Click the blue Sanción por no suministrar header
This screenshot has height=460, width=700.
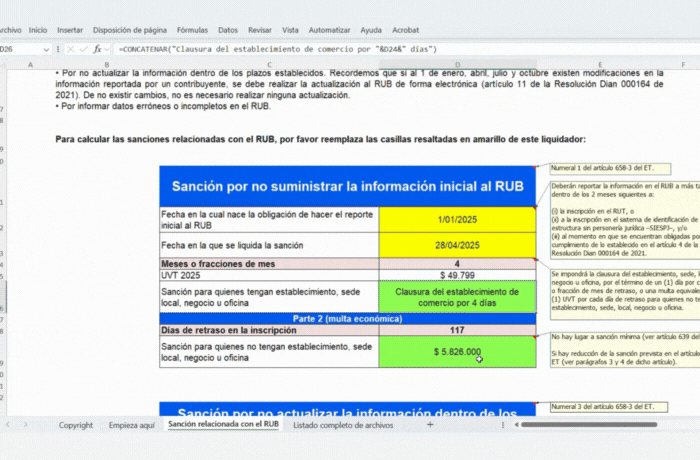pyautogui.click(x=348, y=186)
